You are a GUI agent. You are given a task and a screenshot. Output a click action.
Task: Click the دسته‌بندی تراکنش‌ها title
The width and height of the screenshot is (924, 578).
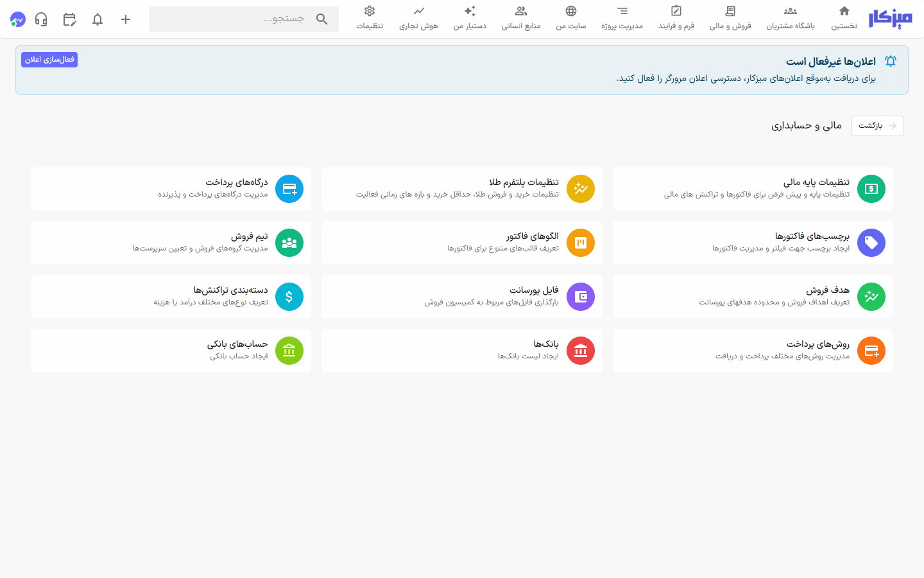click(231, 290)
